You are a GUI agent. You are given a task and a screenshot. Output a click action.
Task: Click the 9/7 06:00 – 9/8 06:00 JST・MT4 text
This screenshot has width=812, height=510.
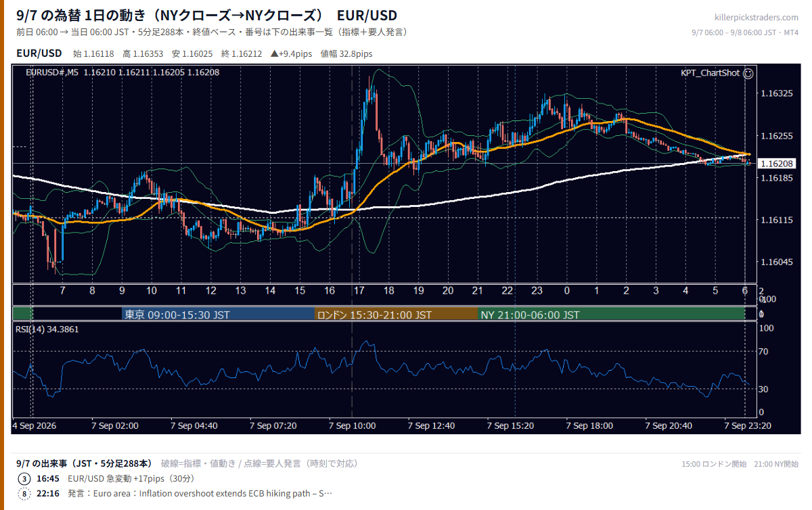745,32
